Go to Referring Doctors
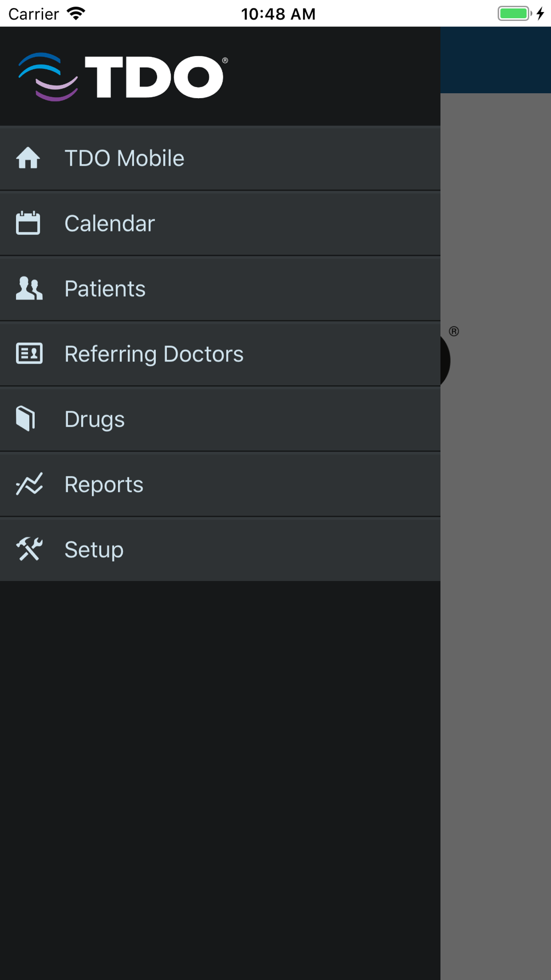Image resolution: width=551 pixels, height=980 pixels. 154,354
